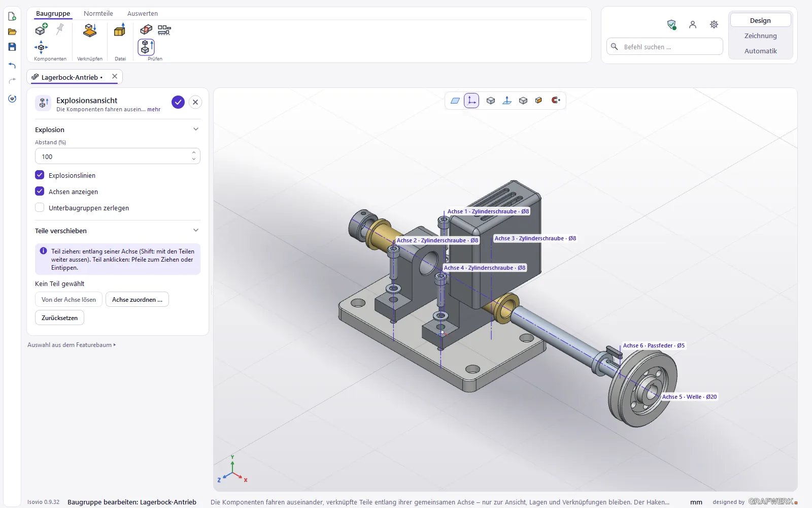Increase Abstand value with stepper up arrow
Screen dimensions: 812x508
tap(194, 152)
